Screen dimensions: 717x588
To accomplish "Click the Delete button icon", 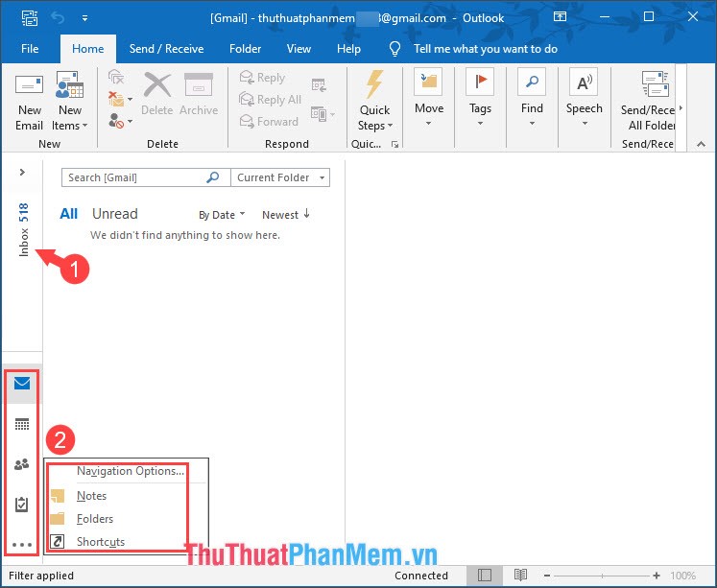I will point(157,94).
